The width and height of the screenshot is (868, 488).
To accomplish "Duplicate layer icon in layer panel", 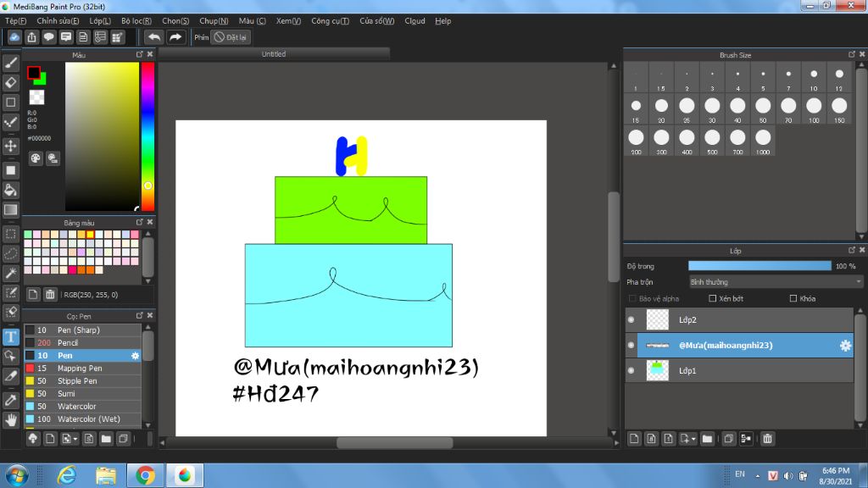I will coord(728,439).
